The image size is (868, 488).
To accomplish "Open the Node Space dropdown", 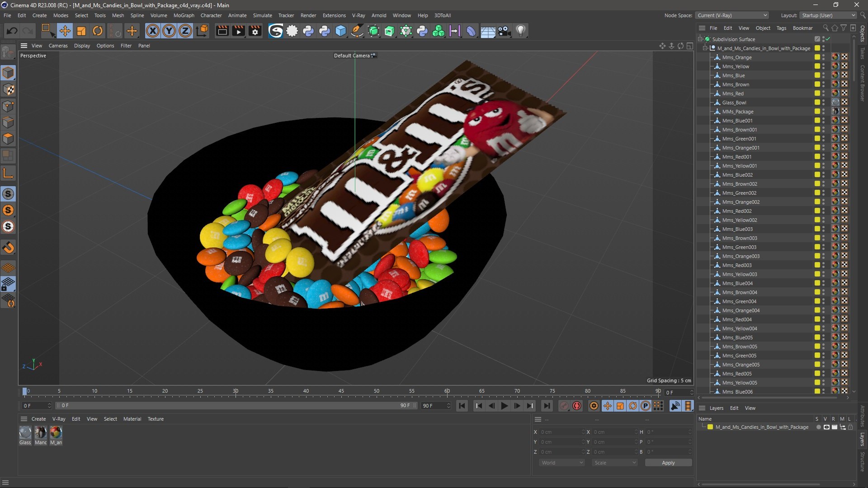I will (x=732, y=15).
